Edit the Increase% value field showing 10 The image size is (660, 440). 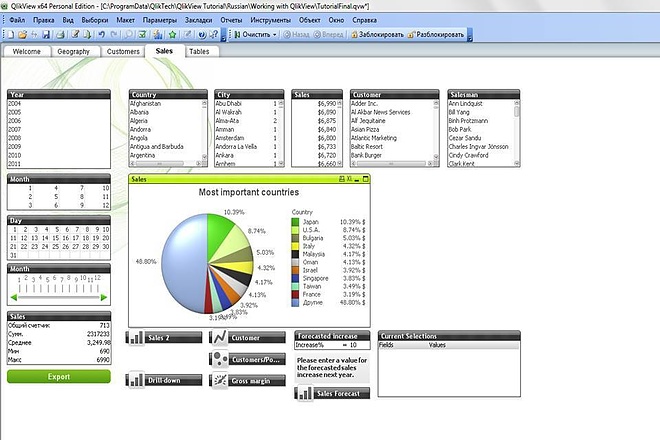[351, 345]
